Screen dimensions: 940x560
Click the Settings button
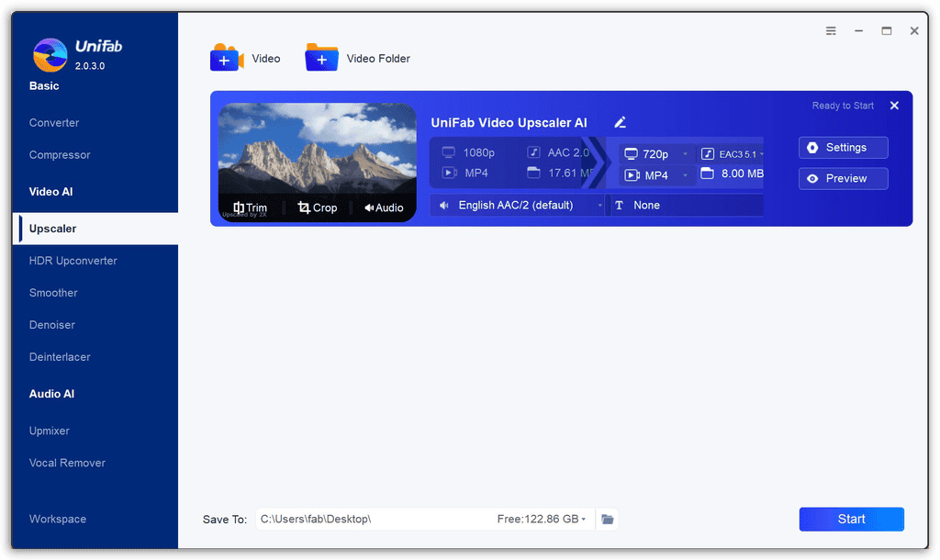[x=844, y=148]
